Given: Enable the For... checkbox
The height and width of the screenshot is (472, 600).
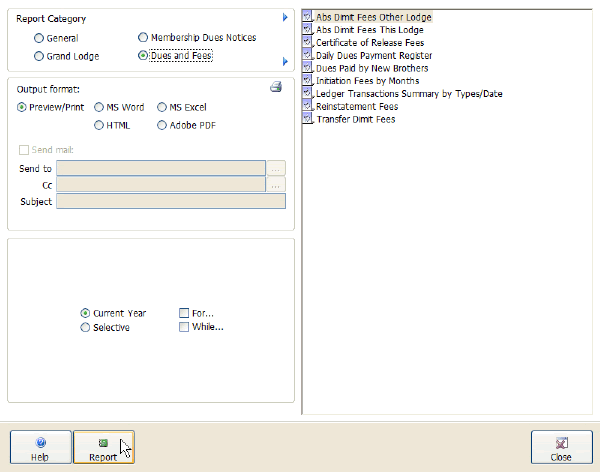Looking at the screenshot, I should coord(184,313).
